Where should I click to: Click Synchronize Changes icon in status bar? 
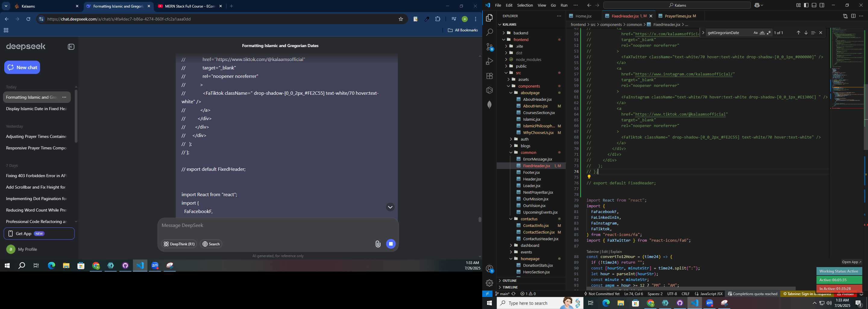[514, 294]
